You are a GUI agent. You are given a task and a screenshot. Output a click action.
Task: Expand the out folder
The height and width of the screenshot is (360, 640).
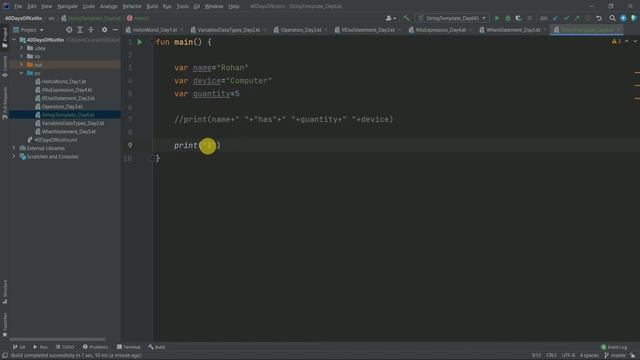click(22, 64)
